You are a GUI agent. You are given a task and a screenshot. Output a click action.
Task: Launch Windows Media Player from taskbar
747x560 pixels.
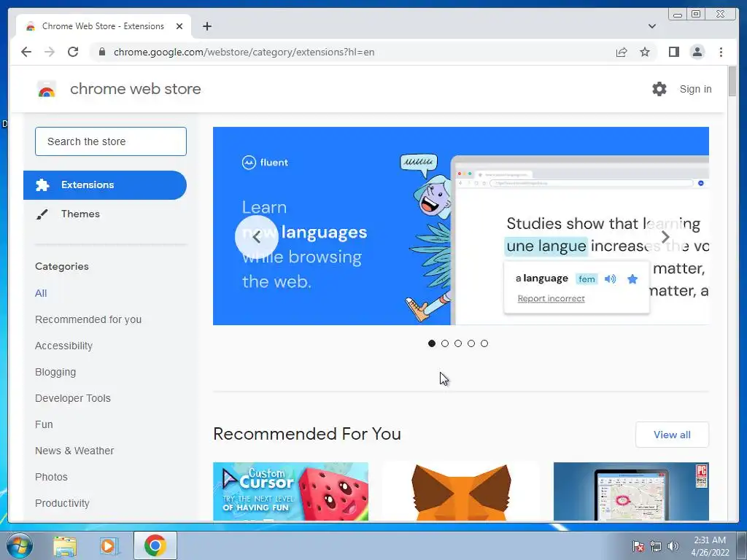109,545
